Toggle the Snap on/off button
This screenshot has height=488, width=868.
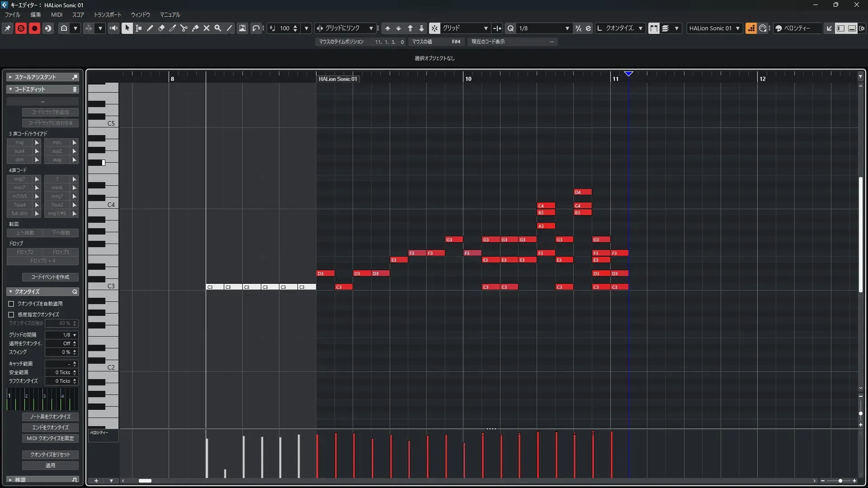click(x=434, y=28)
